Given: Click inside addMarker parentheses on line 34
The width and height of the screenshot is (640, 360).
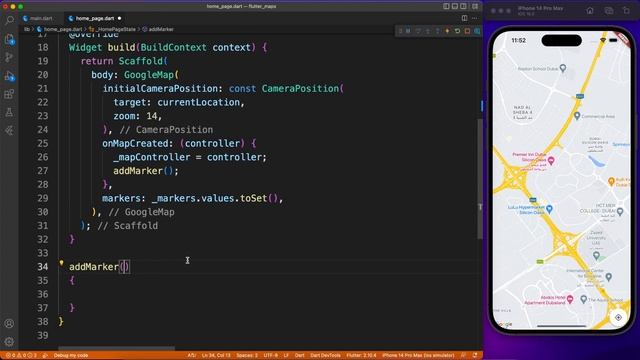Looking at the screenshot, I should point(125,267).
